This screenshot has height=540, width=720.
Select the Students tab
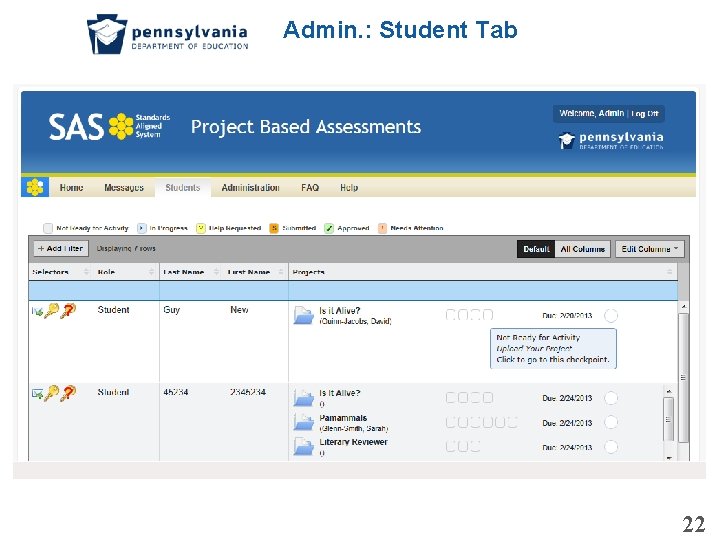183,188
